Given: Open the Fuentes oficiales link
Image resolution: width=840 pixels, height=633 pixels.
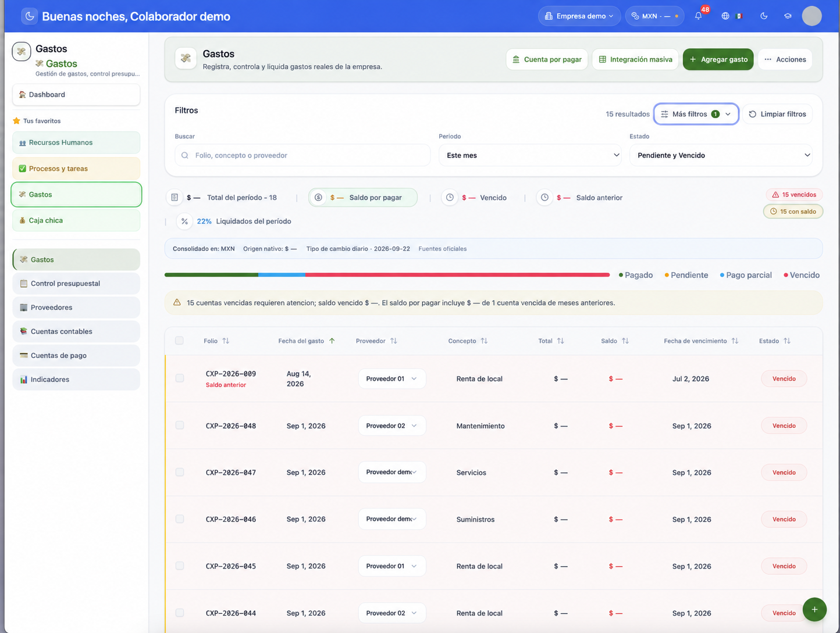Looking at the screenshot, I should click(x=443, y=249).
